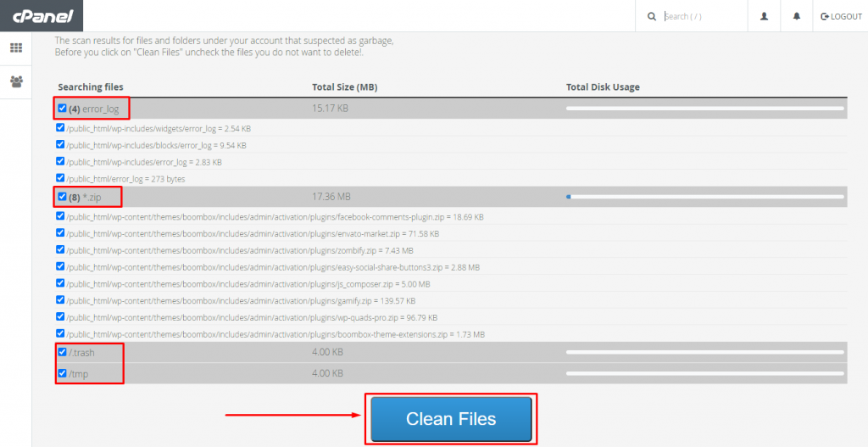Uncheck easy-social-share-buttons3.zip checkbox

tap(60, 266)
